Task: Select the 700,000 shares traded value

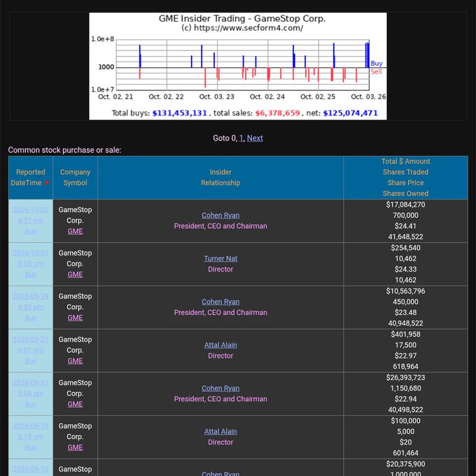Action: coord(405,215)
